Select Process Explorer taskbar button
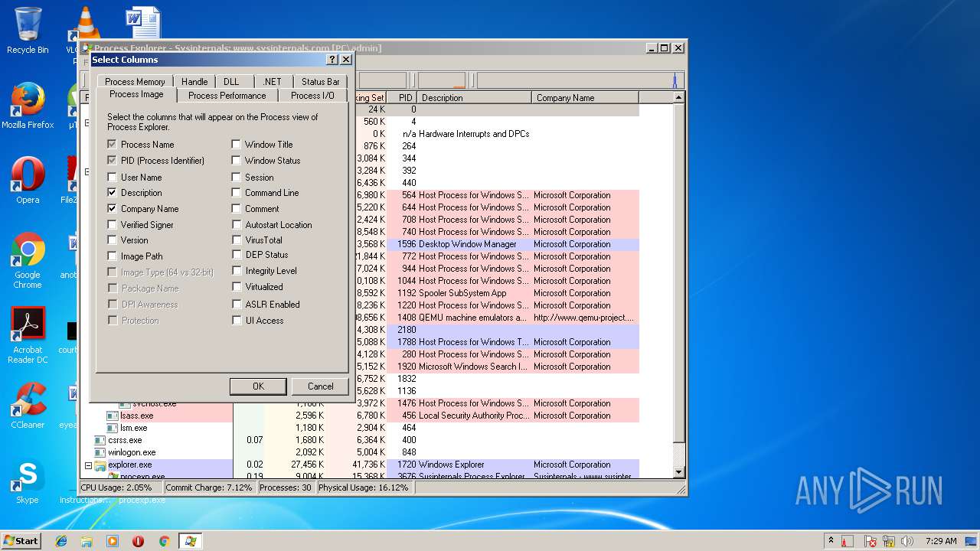This screenshot has height=551, width=980. pyautogui.click(x=190, y=541)
